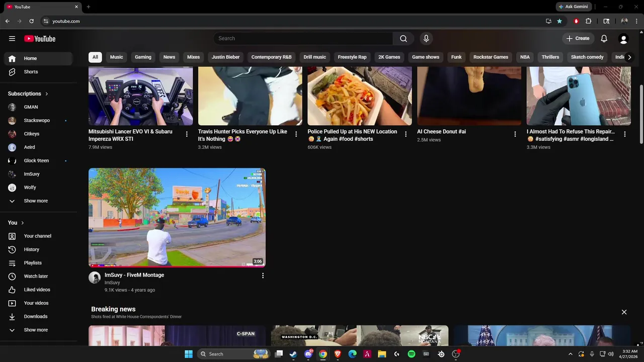Open the notifications bell
The width and height of the screenshot is (644, 362).
(604, 39)
